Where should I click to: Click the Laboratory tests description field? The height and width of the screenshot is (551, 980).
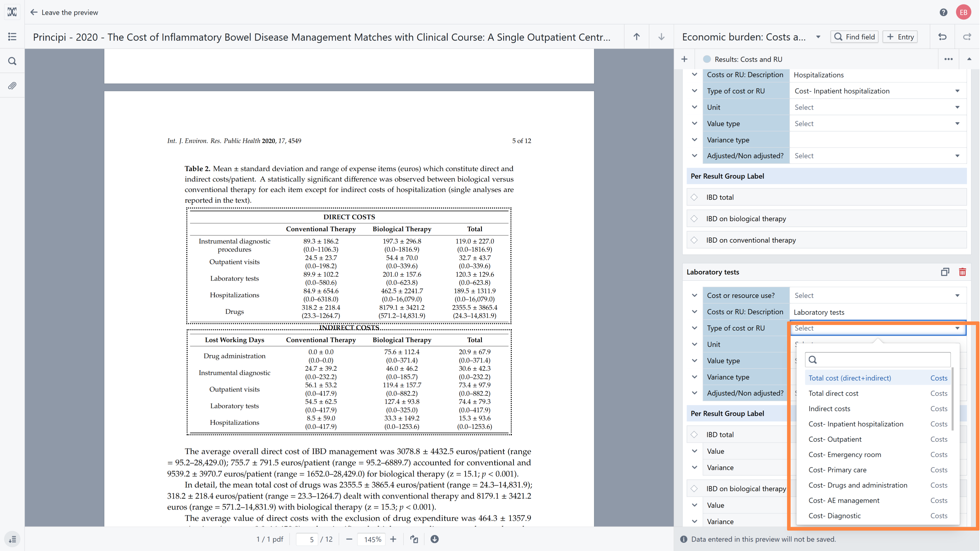click(x=878, y=312)
